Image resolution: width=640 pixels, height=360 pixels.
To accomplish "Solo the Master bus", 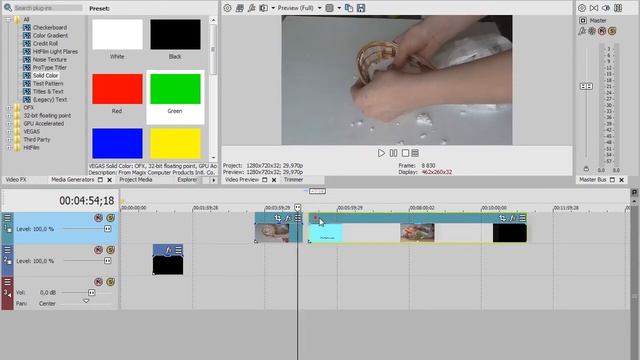I will coord(612,31).
